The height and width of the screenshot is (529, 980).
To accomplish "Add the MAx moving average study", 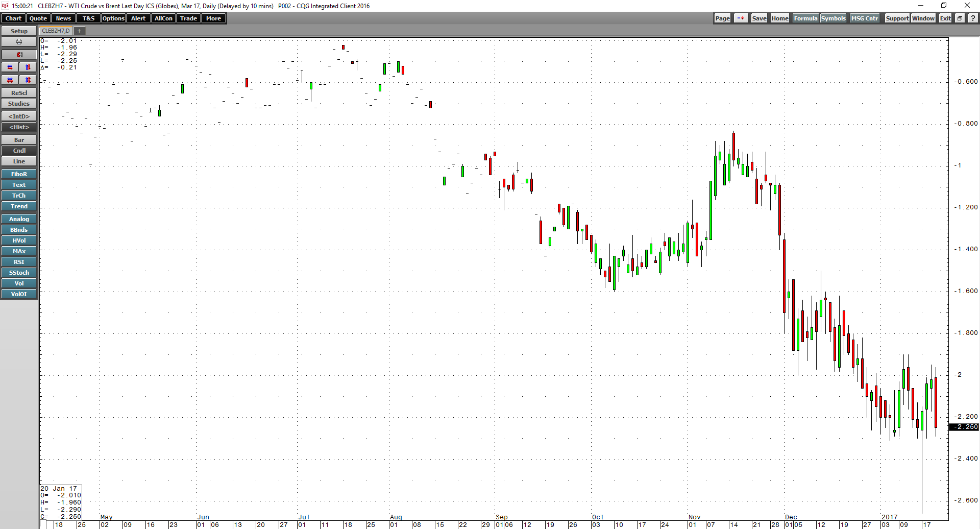I will tap(19, 251).
